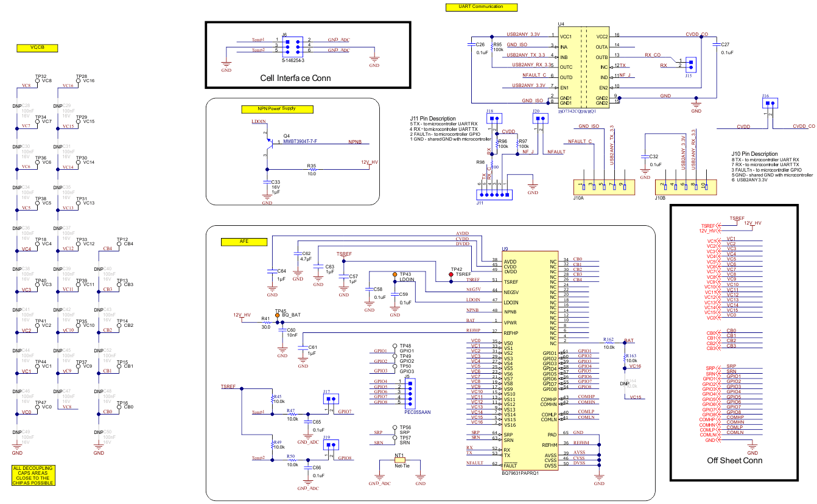Click the Off Sheet Conn title

tap(734, 460)
